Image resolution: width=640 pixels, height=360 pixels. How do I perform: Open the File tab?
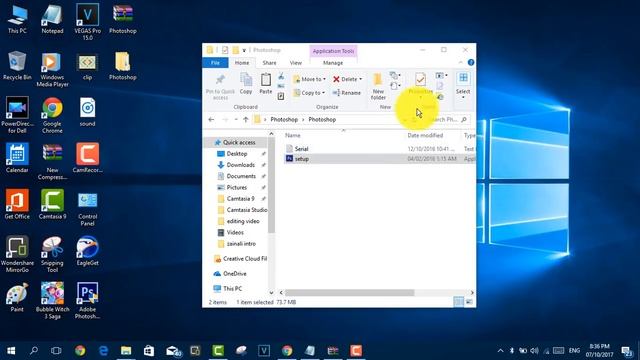pyautogui.click(x=215, y=63)
